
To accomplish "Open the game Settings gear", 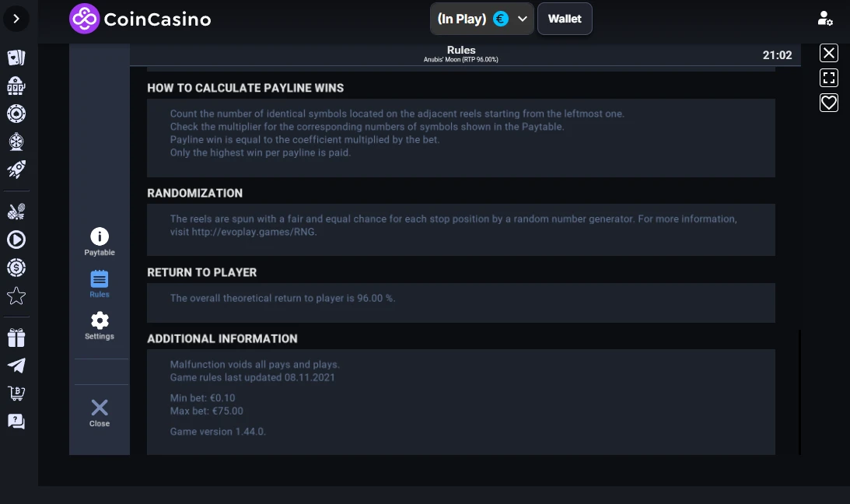I will 100,326.
